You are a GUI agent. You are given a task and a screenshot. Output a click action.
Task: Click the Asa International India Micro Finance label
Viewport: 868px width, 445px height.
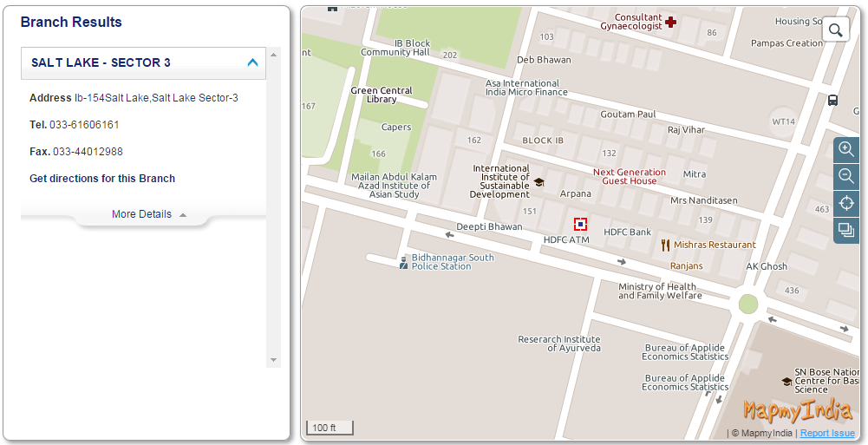526,88
